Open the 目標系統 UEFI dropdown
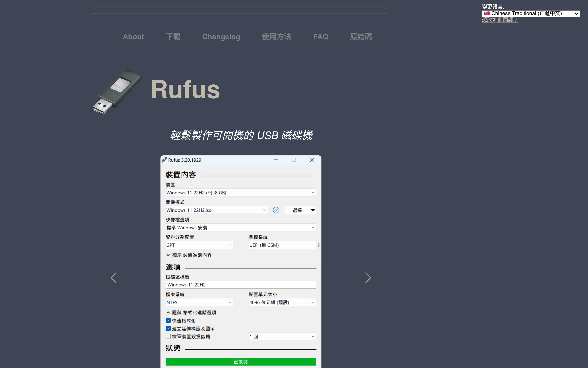This screenshot has height=368, width=588. click(x=282, y=245)
